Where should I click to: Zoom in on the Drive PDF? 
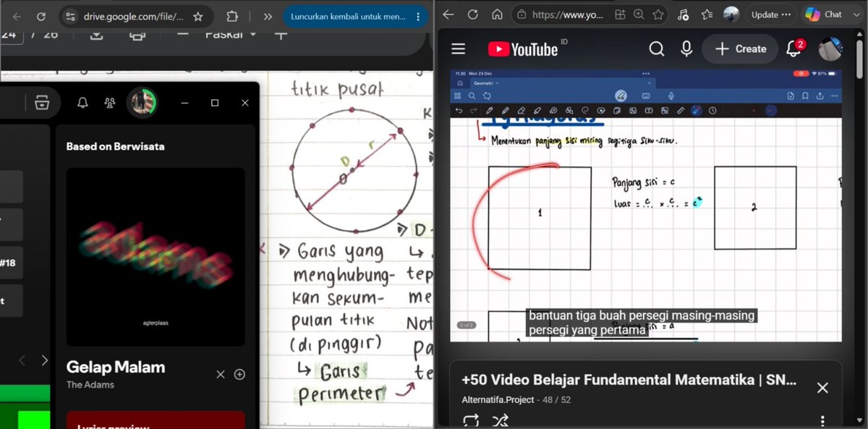pyautogui.click(x=281, y=35)
